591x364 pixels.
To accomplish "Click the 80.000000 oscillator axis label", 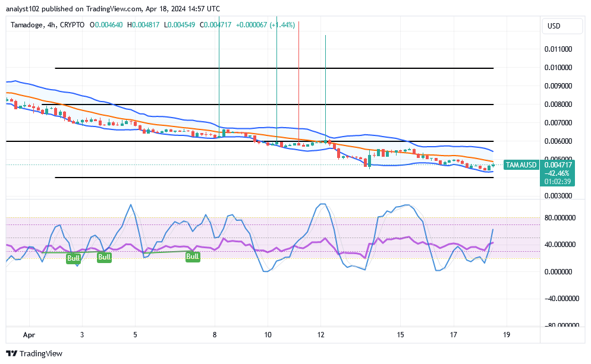I will tap(559, 217).
